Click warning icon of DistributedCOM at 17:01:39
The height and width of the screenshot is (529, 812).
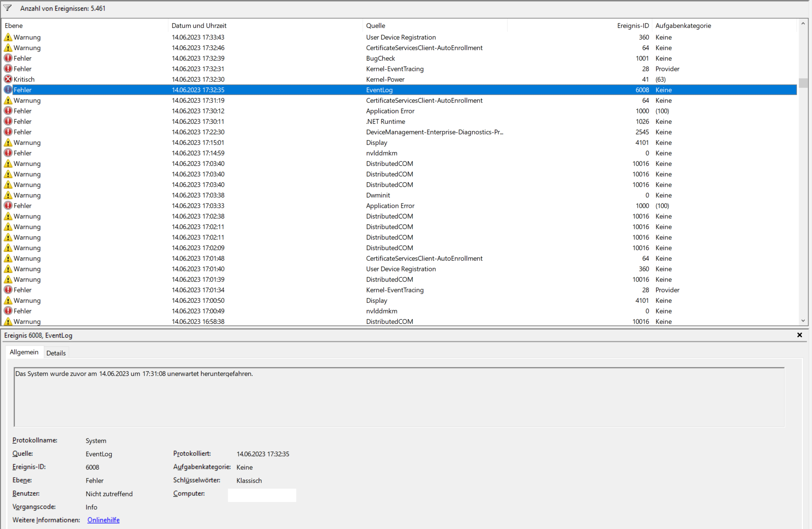point(8,279)
